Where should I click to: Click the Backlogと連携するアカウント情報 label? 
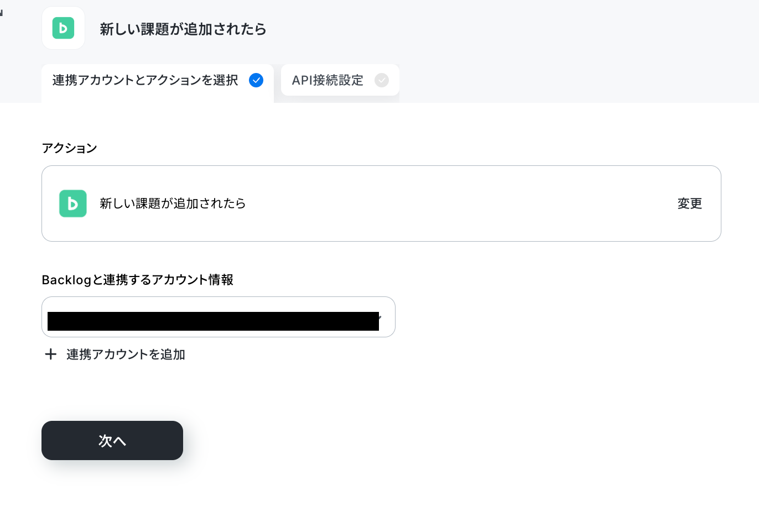(138, 280)
